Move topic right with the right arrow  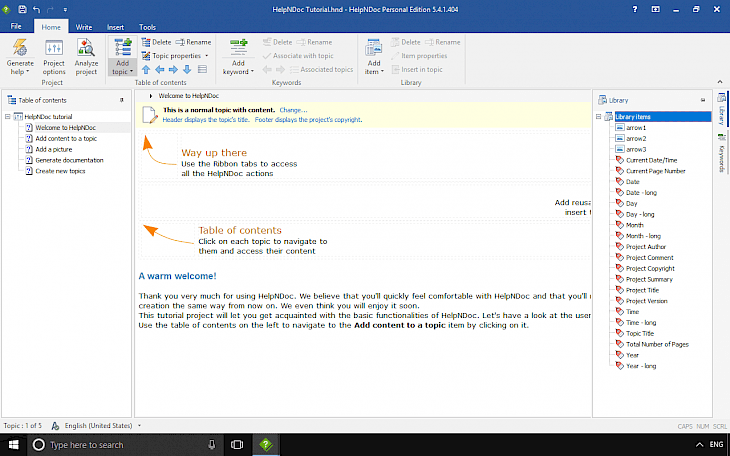[173, 70]
